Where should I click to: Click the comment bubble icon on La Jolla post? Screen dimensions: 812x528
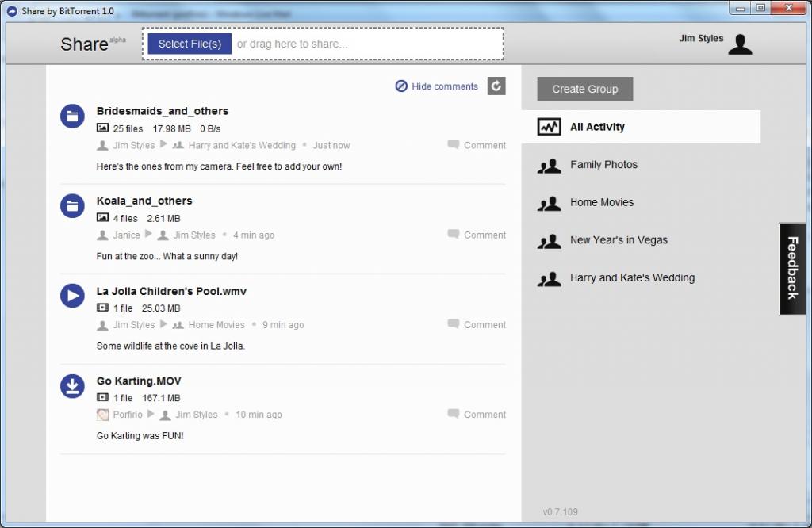(453, 324)
